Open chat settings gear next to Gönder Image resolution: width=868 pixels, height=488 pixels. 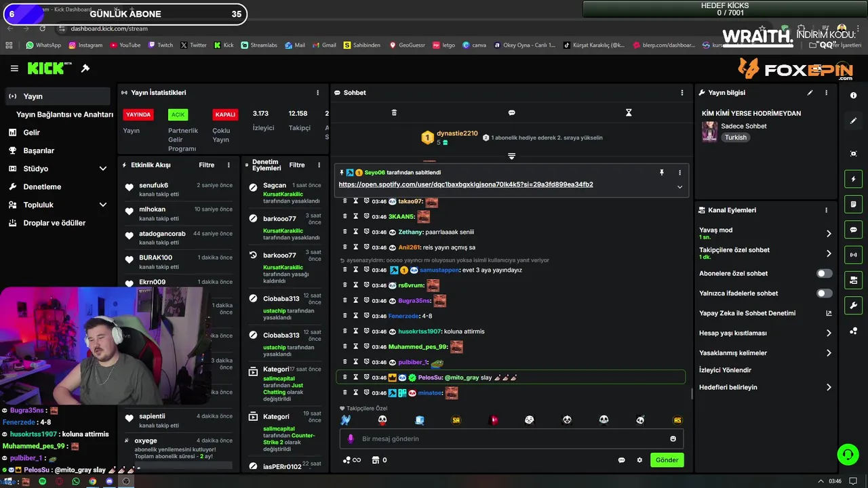(x=639, y=460)
